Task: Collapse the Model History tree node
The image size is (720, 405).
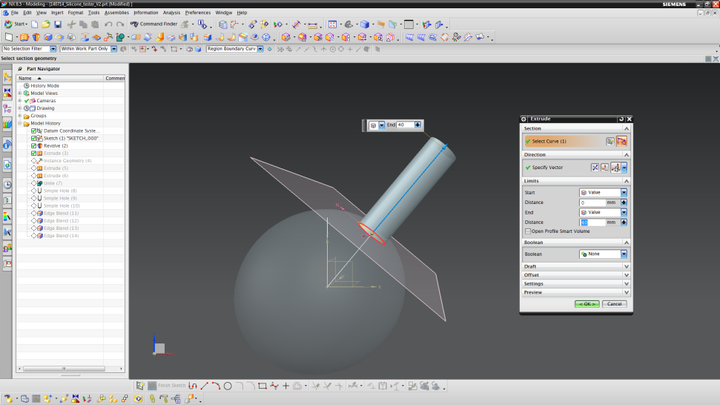Action: (x=20, y=124)
